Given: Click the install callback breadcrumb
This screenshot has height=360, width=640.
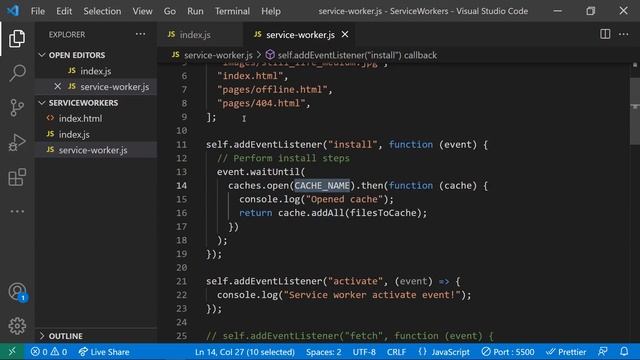Looking at the screenshot, I should click(x=357, y=55).
